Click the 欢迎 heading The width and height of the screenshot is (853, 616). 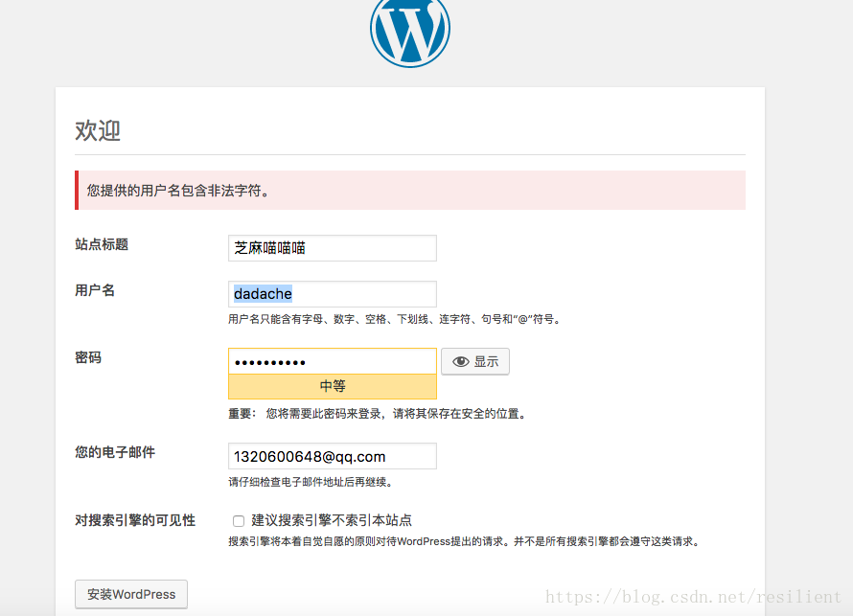tap(98, 130)
